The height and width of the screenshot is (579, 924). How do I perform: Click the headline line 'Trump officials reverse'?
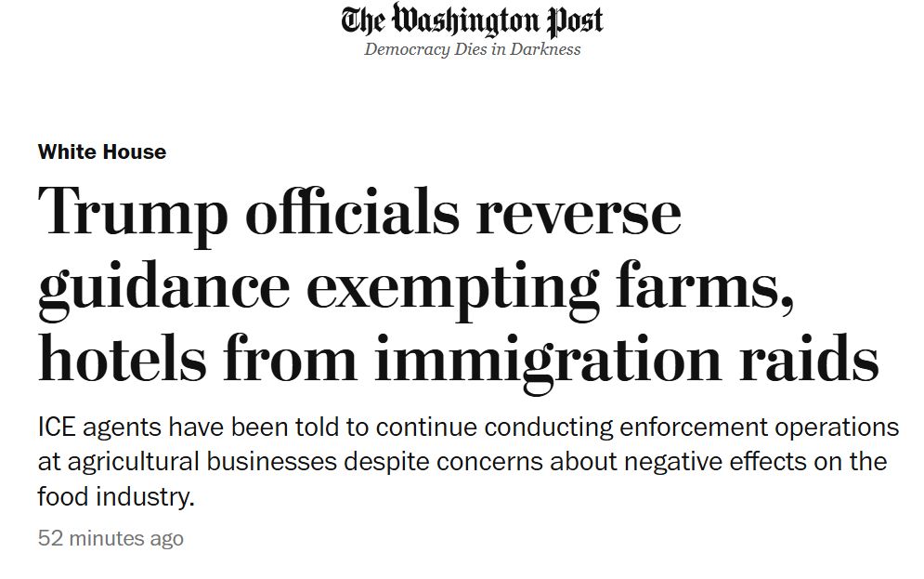click(x=359, y=214)
